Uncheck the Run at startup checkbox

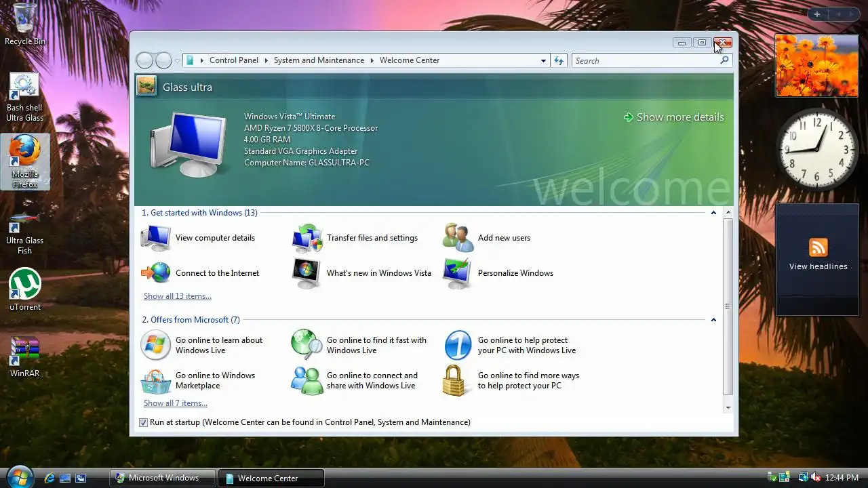(143, 422)
